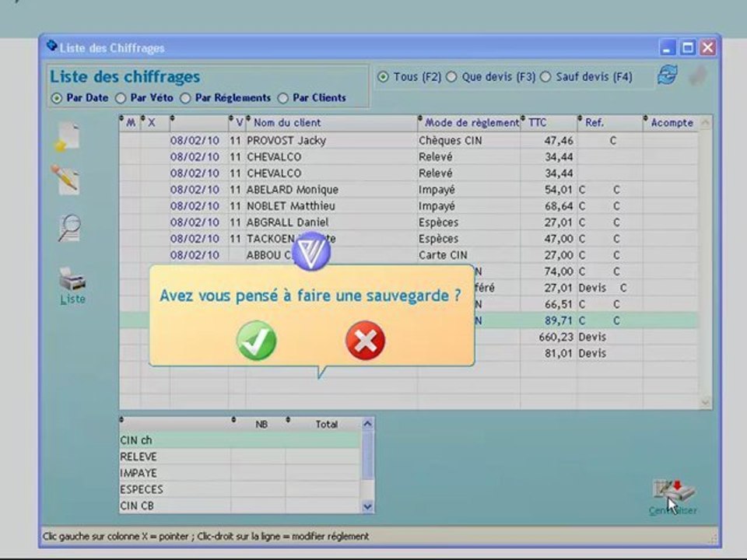
Task: Click the new document star icon
Action: coord(68,137)
